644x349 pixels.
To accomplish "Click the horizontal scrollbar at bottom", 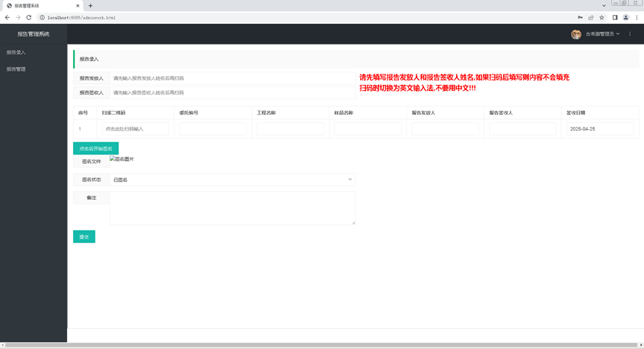I will (321, 345).
